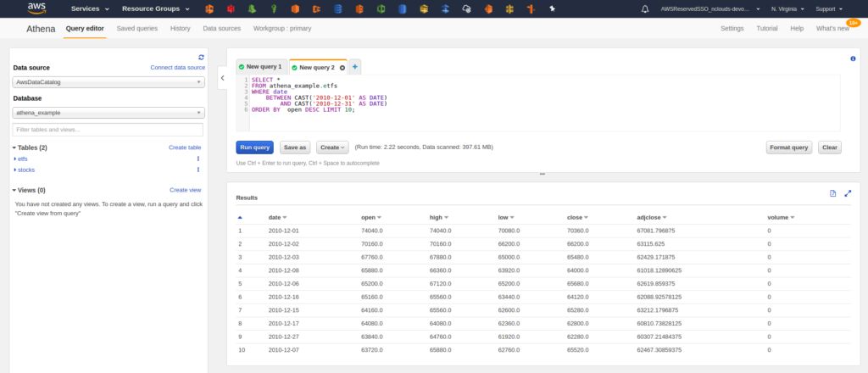Screen dimensions: 868x373
Task: Download the results file
Action: [x=832, y=193]
